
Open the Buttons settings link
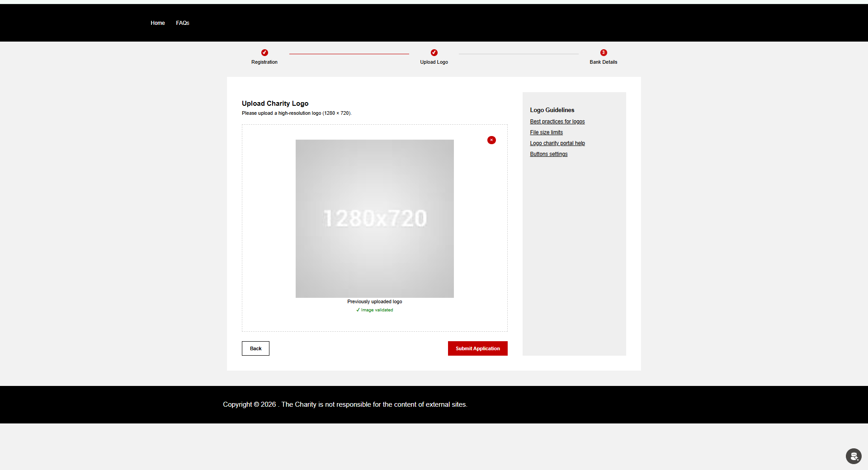click(549, 154)
